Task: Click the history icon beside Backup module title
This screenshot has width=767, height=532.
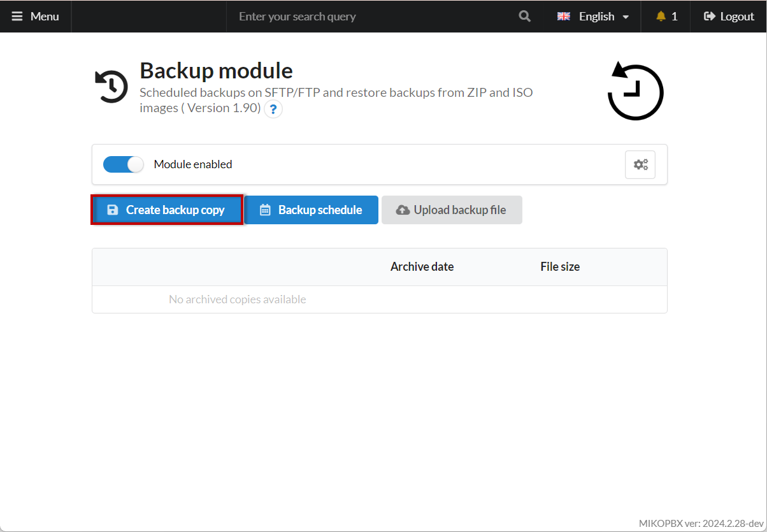Action: click(111, 87)
